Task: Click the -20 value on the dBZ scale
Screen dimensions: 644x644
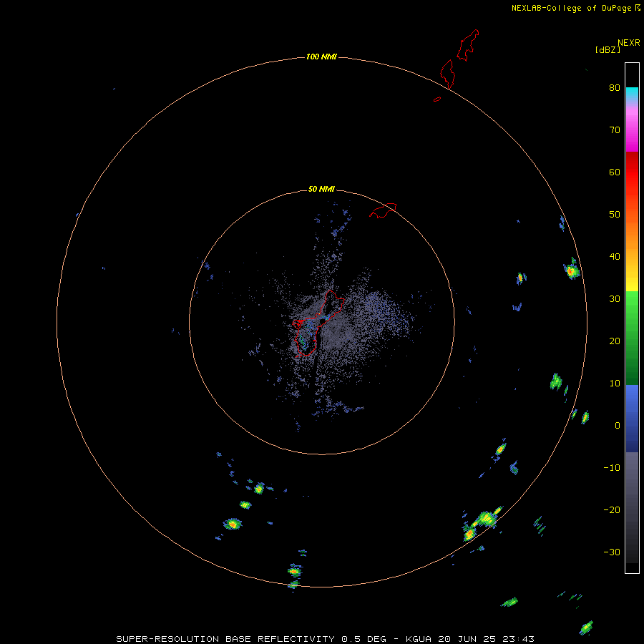Action: tap(612, 509)
